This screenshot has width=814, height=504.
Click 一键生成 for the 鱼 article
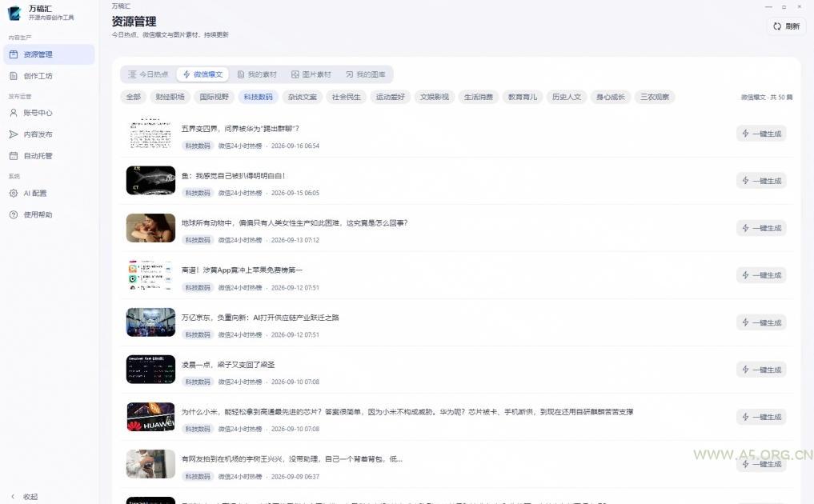761,181
